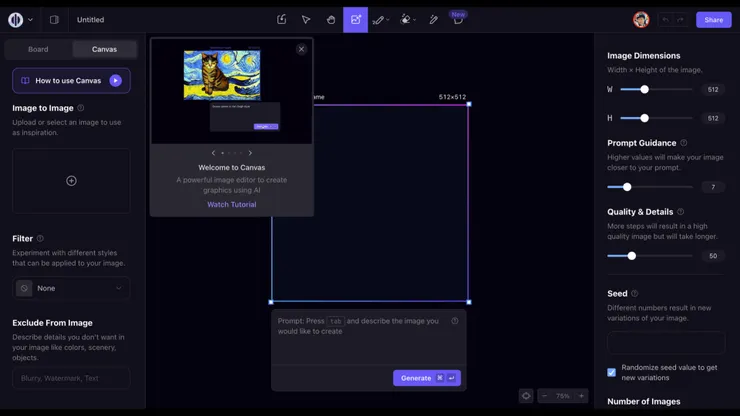Click the Playground logo icon
This screenshot has width=740, height=416.
click(x=16, y=20)
